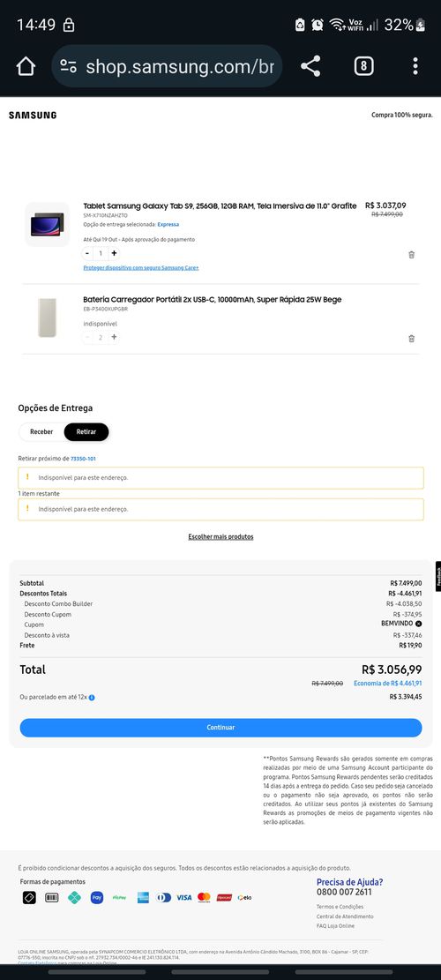
Task: Select the Retirar pickup option
Action: pos(86,432)
